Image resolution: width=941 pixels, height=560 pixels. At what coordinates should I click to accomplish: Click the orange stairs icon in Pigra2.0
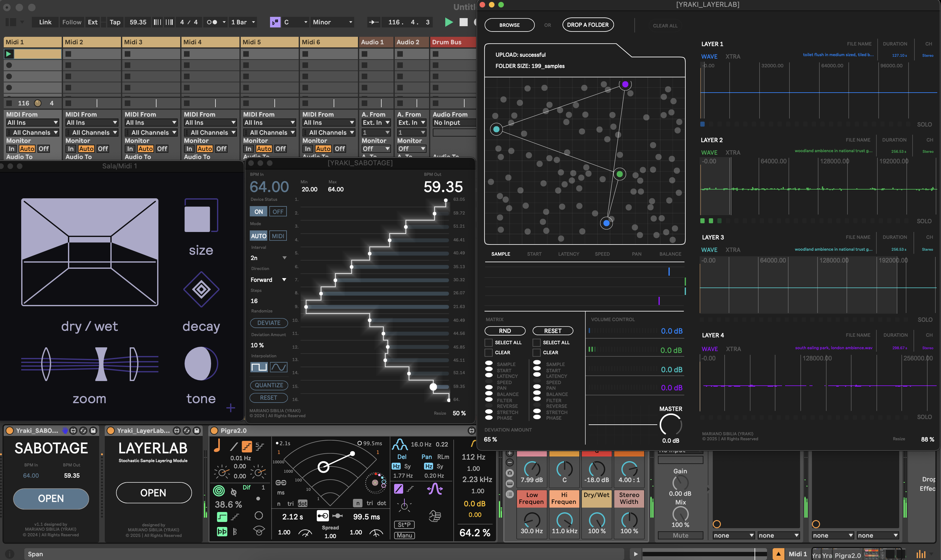[247, 447]
